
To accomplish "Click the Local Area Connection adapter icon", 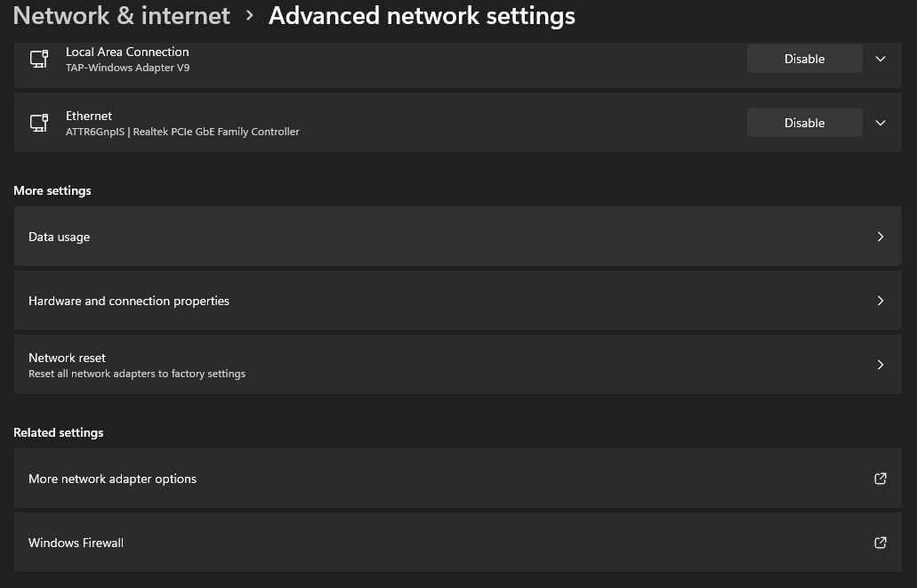I will [x=39, y=59].
